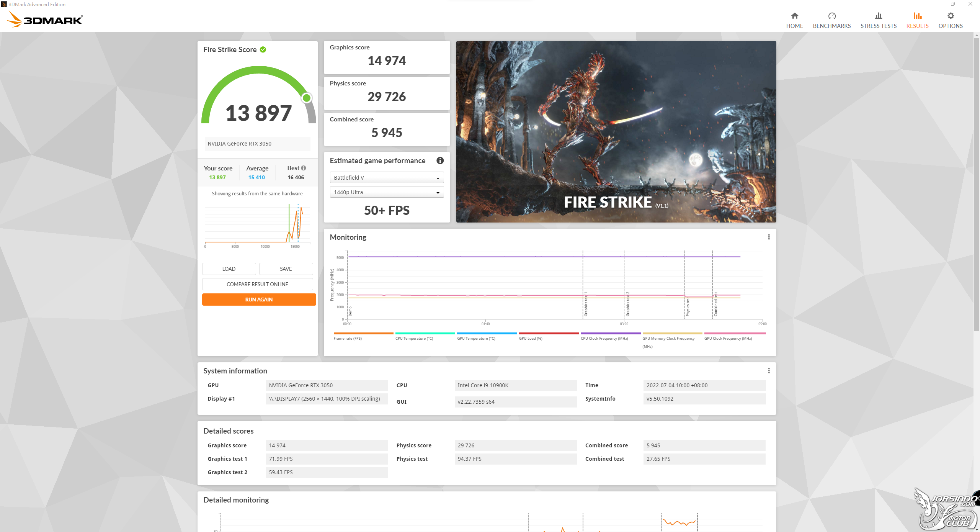This screenshot has width=980, height=532.
Task: Click the SAVE button
Action: click(x=286, y=269)
